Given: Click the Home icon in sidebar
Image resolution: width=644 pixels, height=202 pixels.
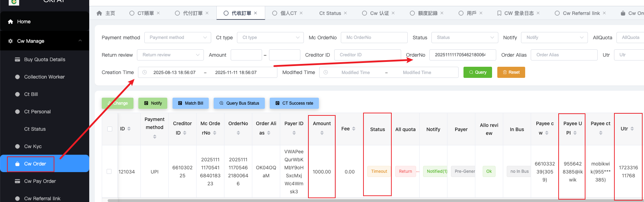Looking at the screenshot, I should pos(10,22).
